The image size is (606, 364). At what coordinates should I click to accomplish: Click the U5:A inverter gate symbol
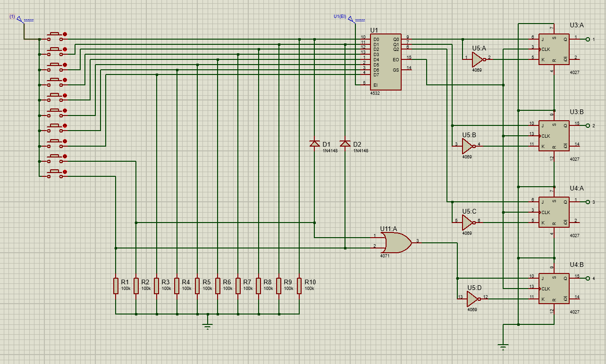(478, 59)
